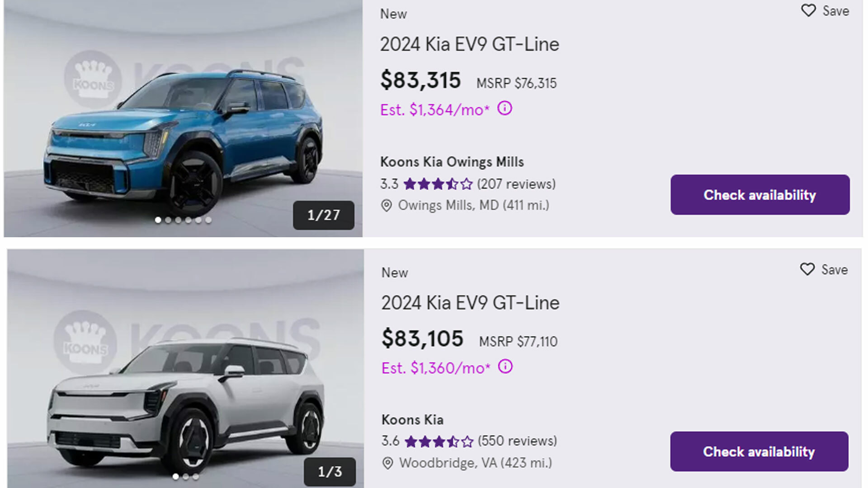Open the $83,105 2024 Kia EV9 GT-Line title

pos(470,303)
